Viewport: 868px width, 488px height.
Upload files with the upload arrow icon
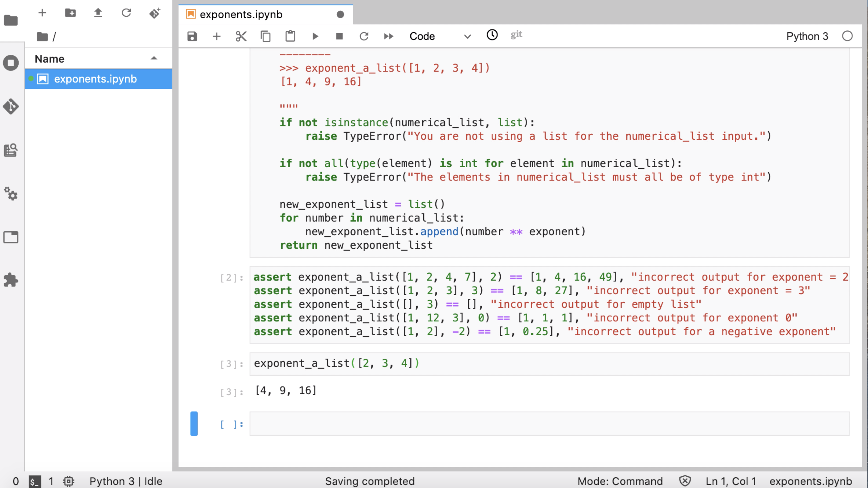[x=98, y=13]
